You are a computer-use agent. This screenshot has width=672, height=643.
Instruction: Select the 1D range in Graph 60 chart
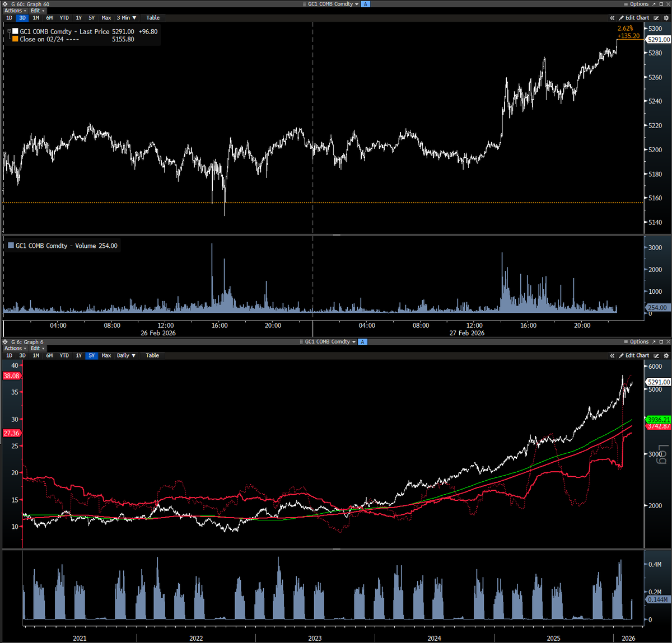pos(9,18)
